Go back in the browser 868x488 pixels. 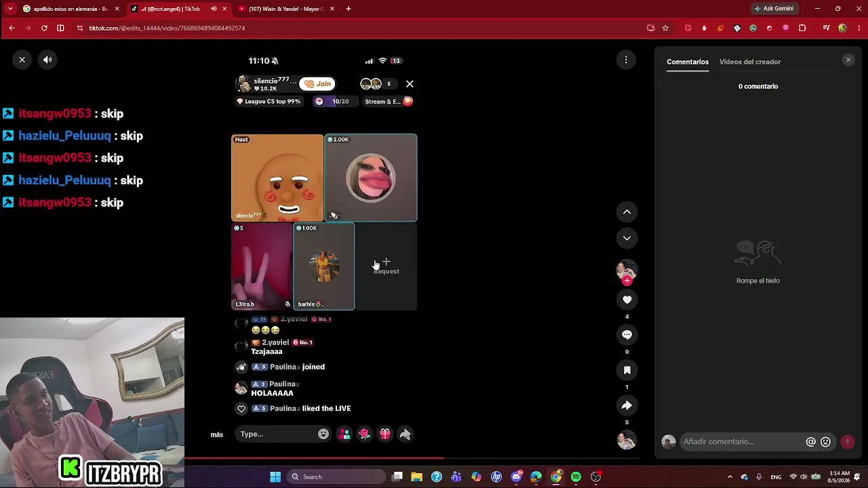[x=12, y=28]
